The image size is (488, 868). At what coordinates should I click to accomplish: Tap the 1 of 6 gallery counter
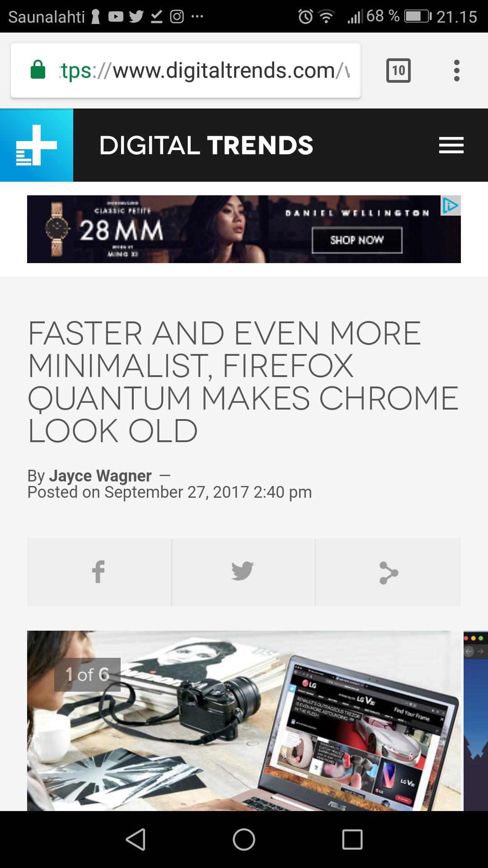click(x=87, y=675)
